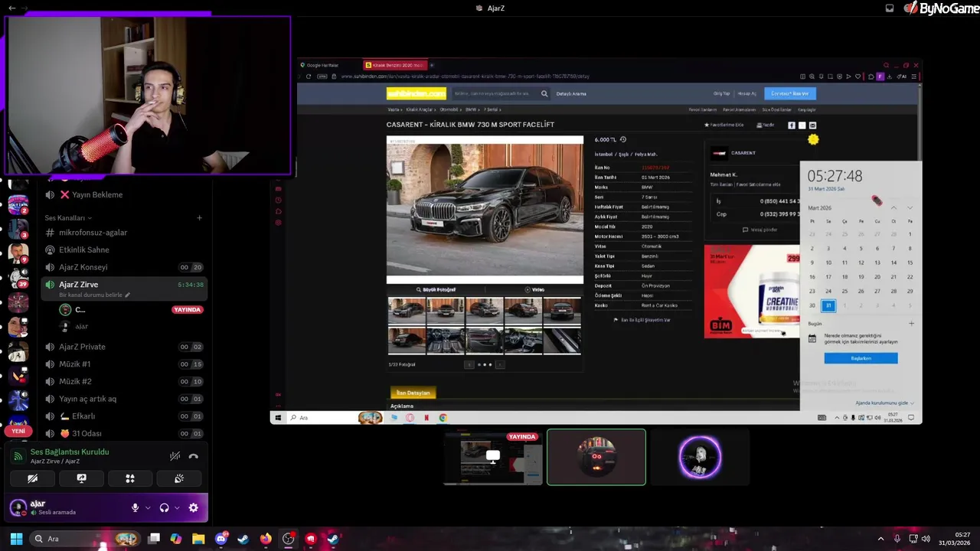
Task: Select the first BMW gallery thumbnail
Action: click(407, 310)
